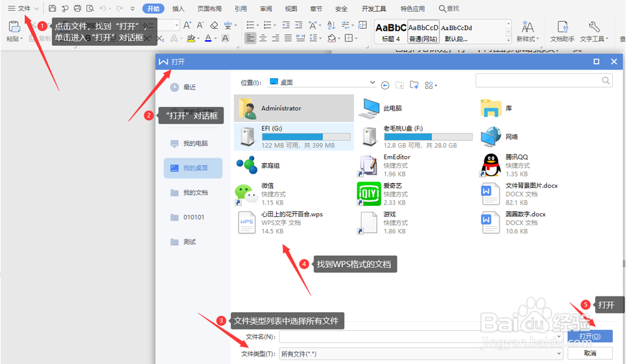Click the decrease font size icon
This screenshot has width=626, height=364.
tap(200, 26)
